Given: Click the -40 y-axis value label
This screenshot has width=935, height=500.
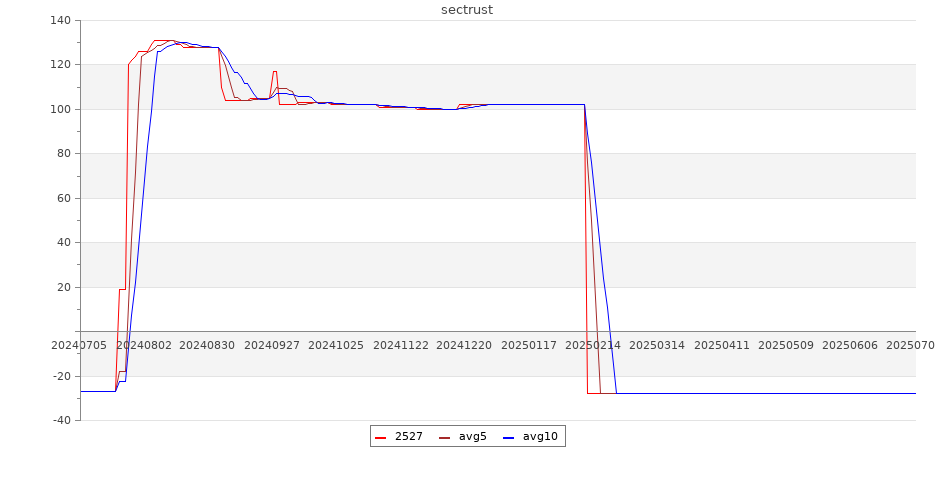Looking at the screenshot, I should (x=59, y=421).
